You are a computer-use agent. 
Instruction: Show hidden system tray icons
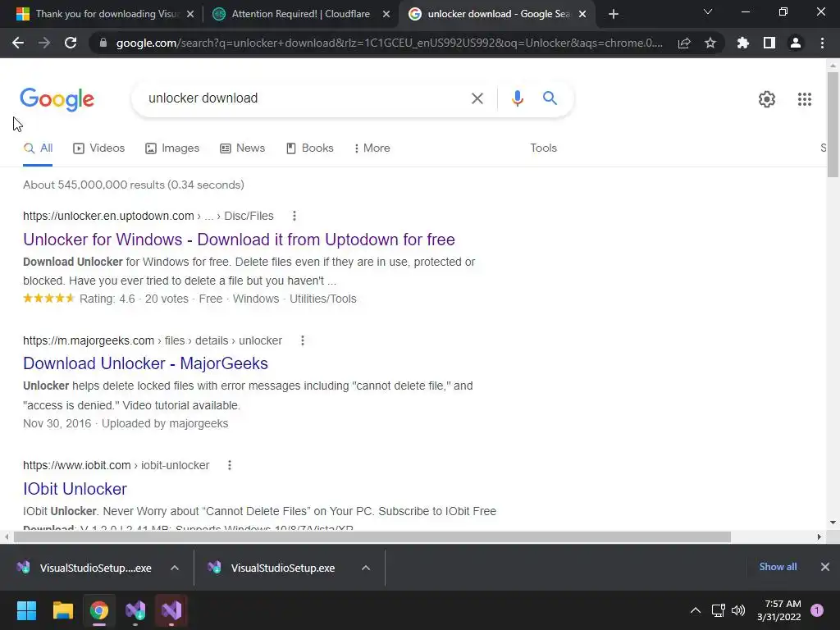(x=696, y=610)
